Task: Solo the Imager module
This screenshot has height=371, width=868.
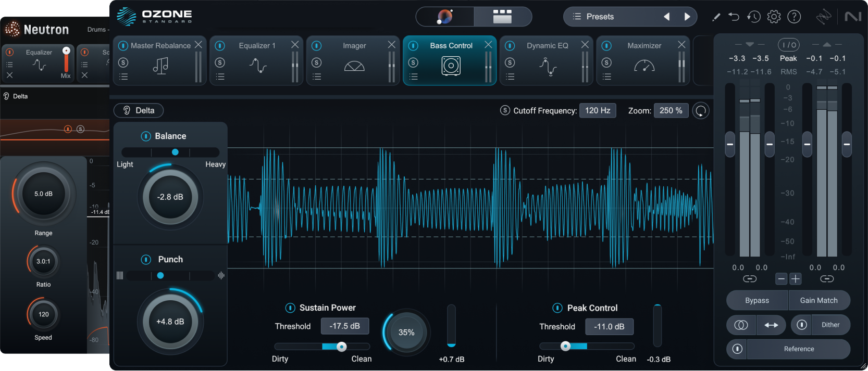Action: point(317,62)
